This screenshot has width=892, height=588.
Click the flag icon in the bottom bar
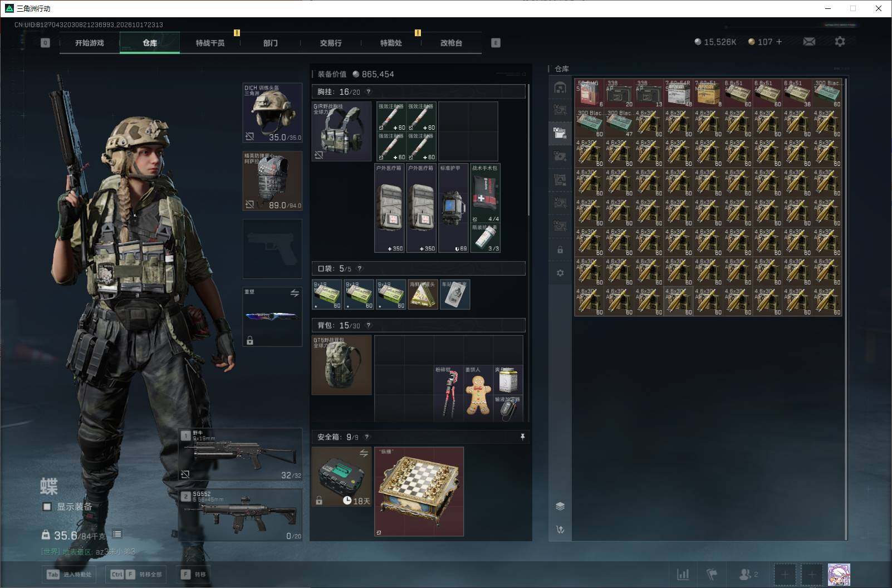pyautogui.click(x=712, y=574)
